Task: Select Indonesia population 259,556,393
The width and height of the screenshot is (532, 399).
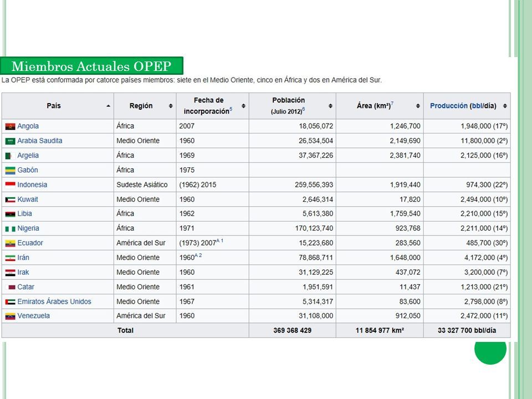Action: pos(314,185)
